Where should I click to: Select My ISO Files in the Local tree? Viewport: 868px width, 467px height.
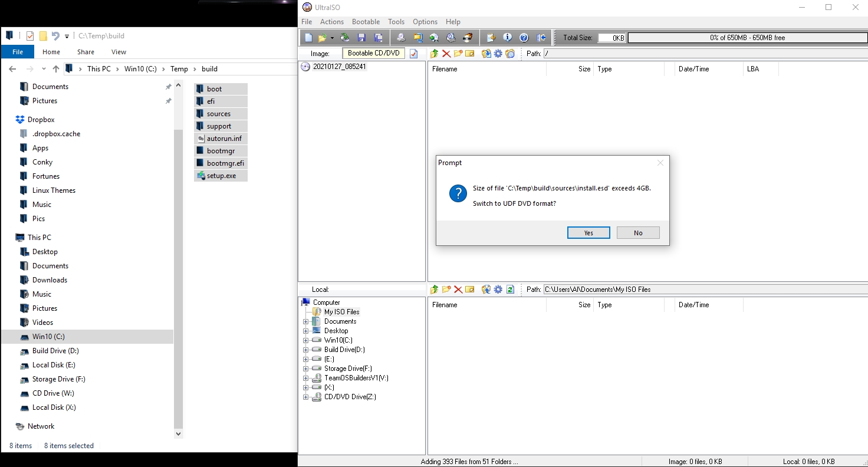pyautogui.click(x=341, y=312)
